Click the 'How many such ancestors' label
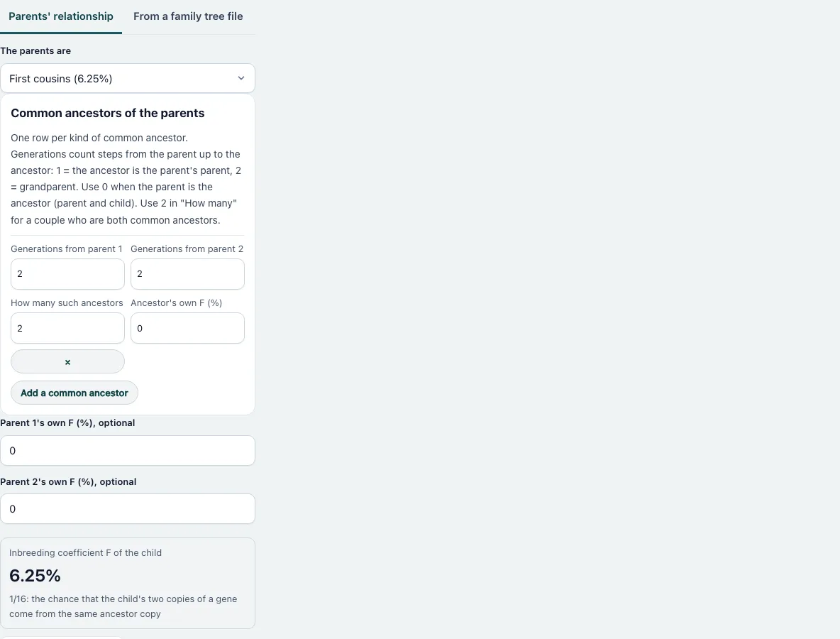Screen dimensions: 840x639 [x=67, y=303]
